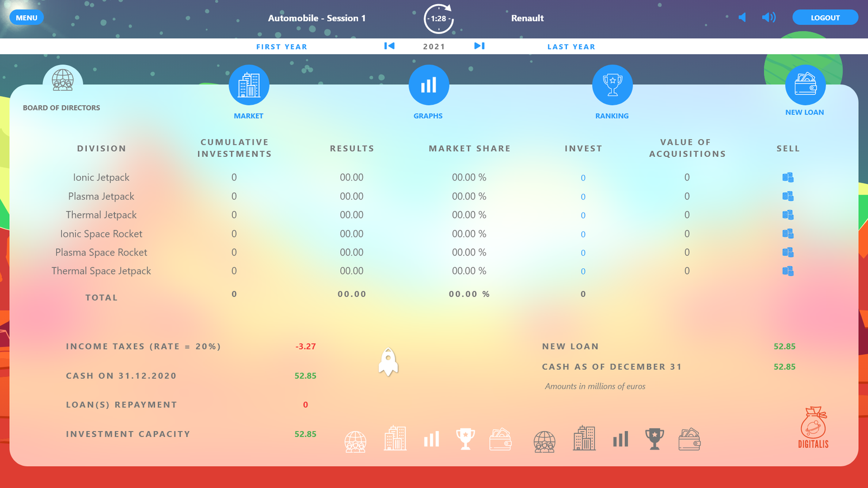This screenshot has height=488, width=868.
Task: Open the Ranking trophy icon
Action: point(612,85)
